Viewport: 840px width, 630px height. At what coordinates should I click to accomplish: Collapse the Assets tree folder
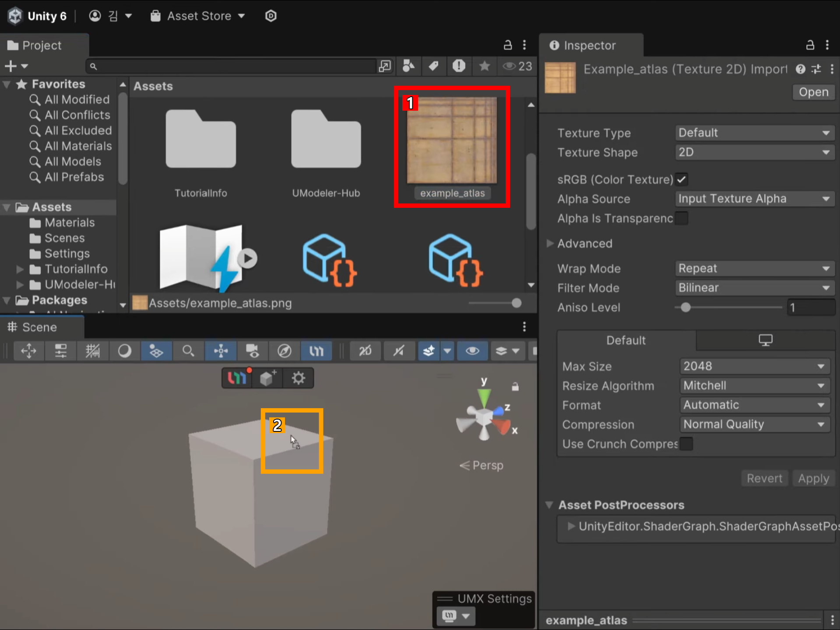(7, 207)
